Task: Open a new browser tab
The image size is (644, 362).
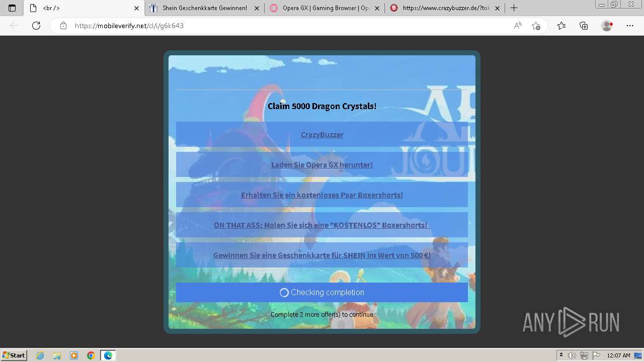Action: point(514,8)
